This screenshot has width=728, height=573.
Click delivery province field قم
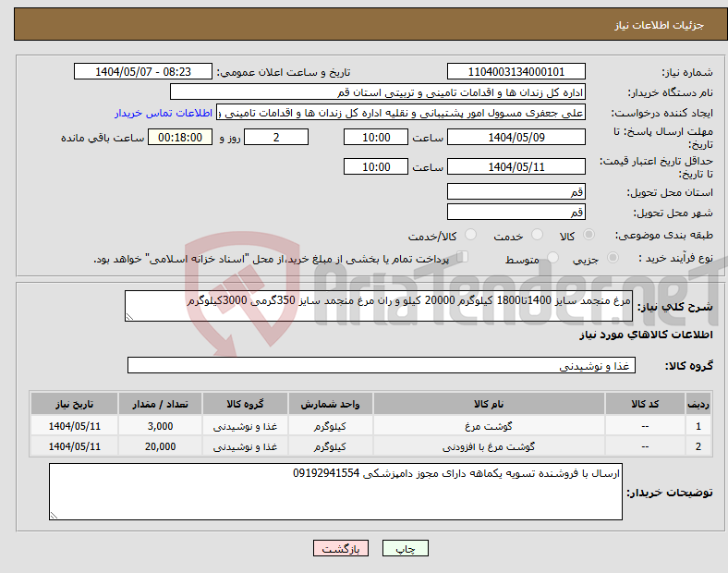(516, 192)
